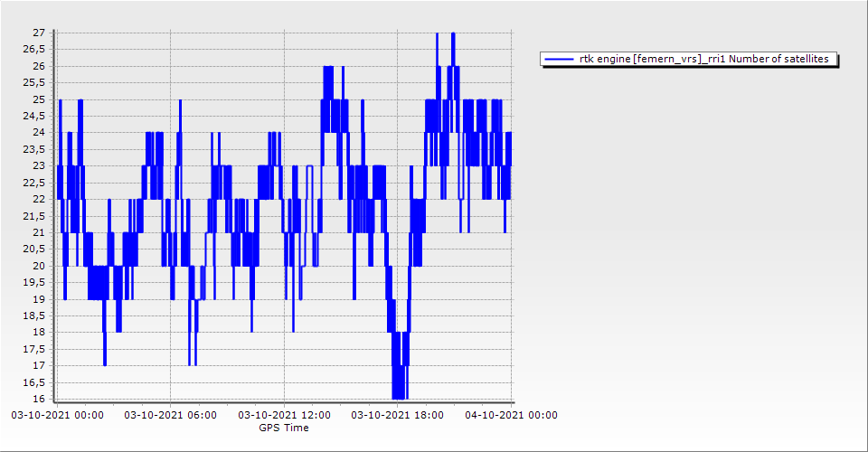Select the '22' tick on the y-axis
Image resolution: width=868 pixels, height=452 pixels.
coord(39,199)
